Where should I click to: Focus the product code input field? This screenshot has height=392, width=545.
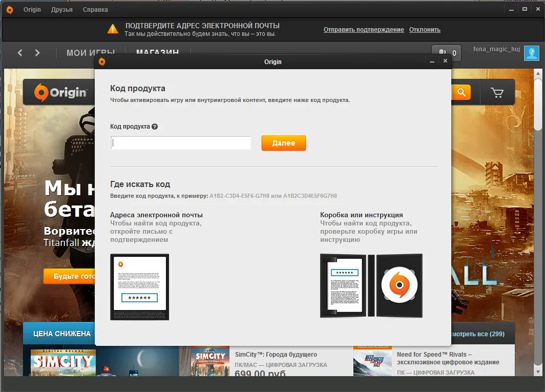[x=180, y=142]
